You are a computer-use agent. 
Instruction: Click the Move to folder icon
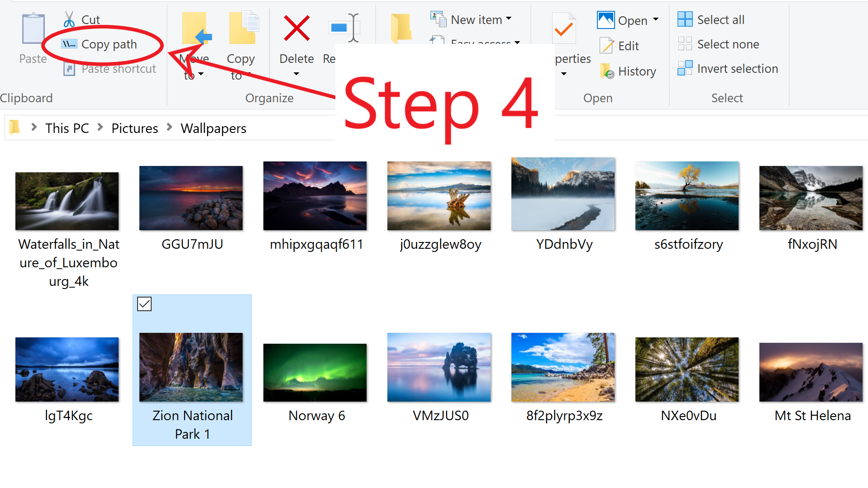pyautogui.click(x=196, y=28)
